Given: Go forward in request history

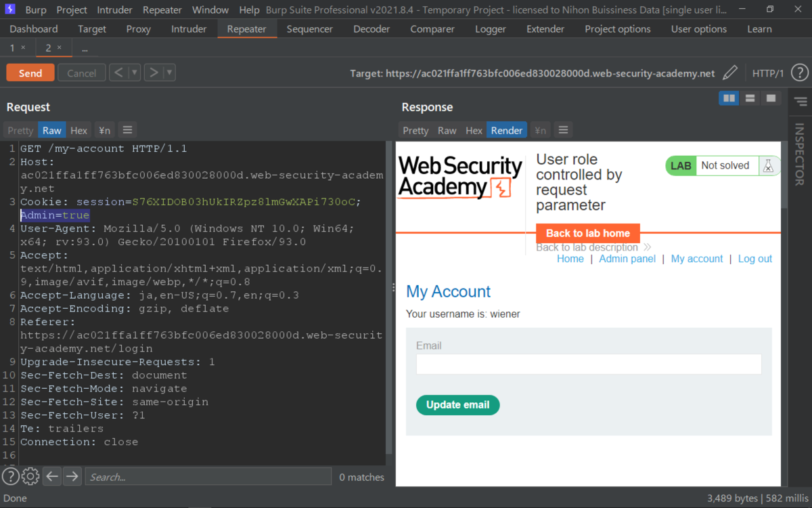Looking at the screenshot, I should click(x=154, y=72).
